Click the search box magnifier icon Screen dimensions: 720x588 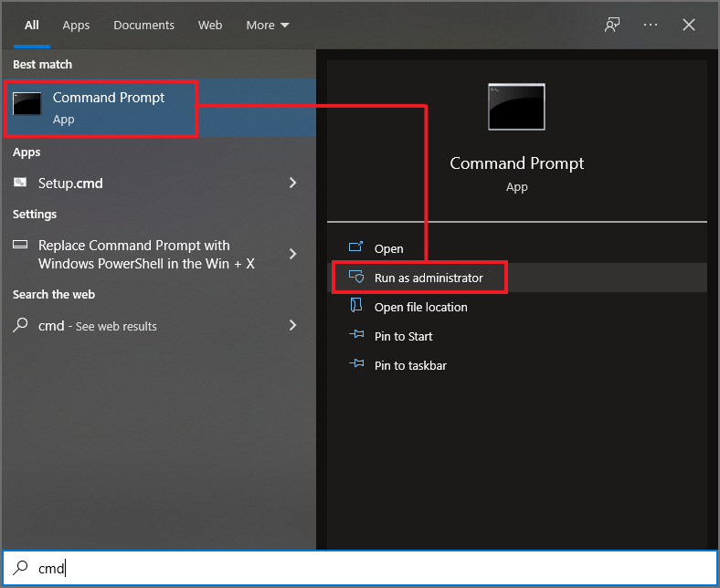click(20, 568)
